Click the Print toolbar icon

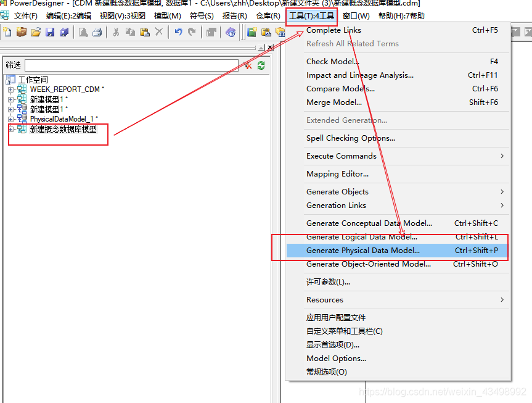point(97,32)
